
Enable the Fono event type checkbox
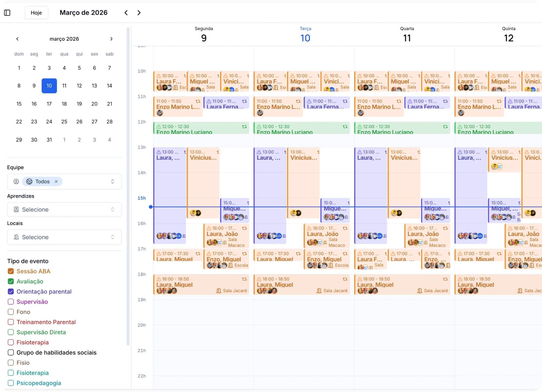pyautogui.click(x=11, y=312)
